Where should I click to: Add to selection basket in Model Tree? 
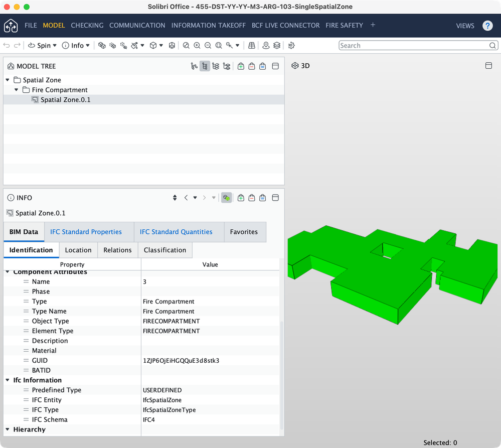click(x=241, y=66)
